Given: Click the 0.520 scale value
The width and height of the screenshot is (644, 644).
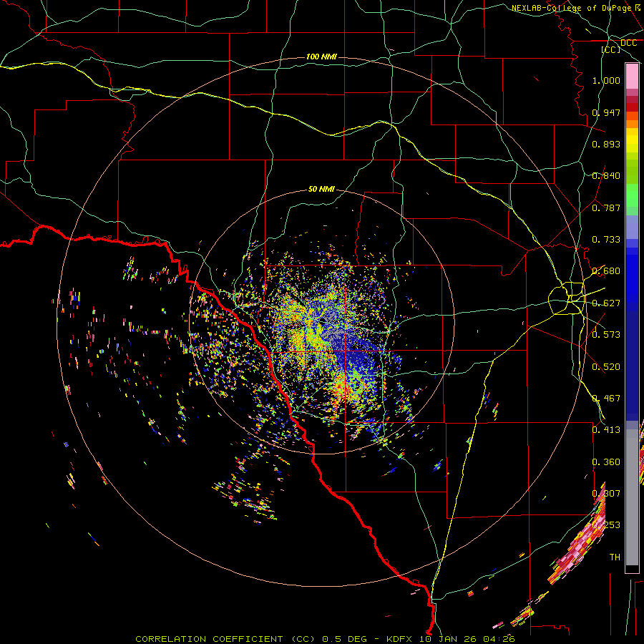Looking at the screenshot, I should (606, 367).
